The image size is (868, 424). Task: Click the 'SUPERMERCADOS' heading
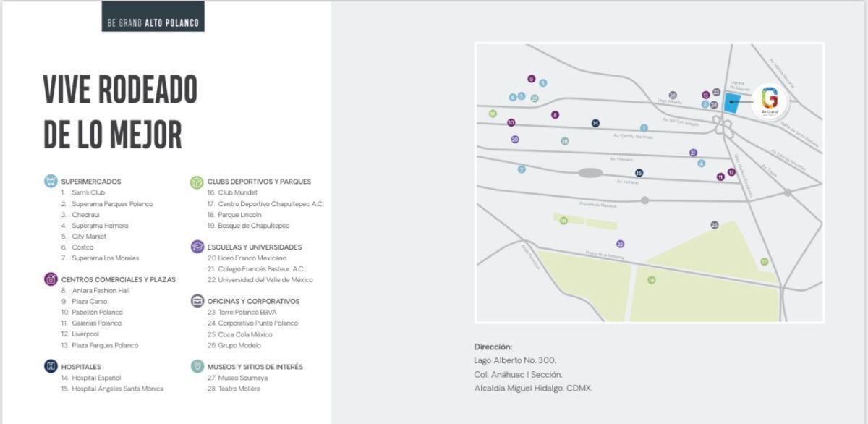pyautogui.click(x=91, y=182)
